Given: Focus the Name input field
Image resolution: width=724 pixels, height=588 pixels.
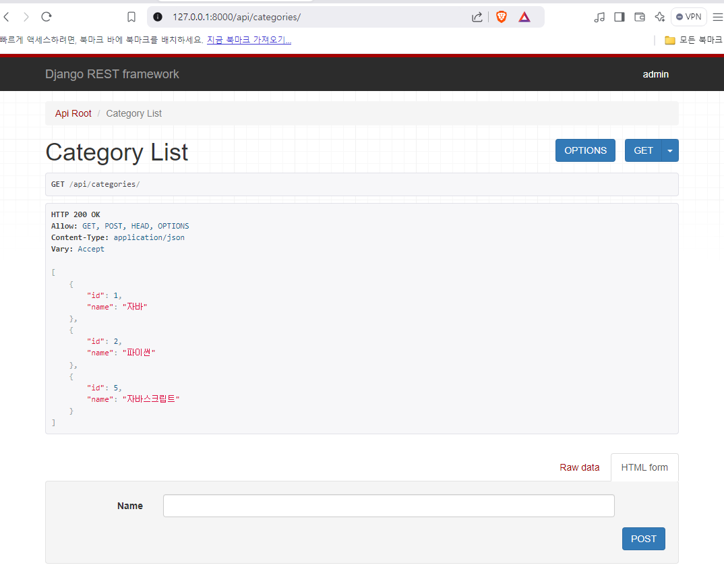Looking at the screenshot, I should tap(389, 506).
